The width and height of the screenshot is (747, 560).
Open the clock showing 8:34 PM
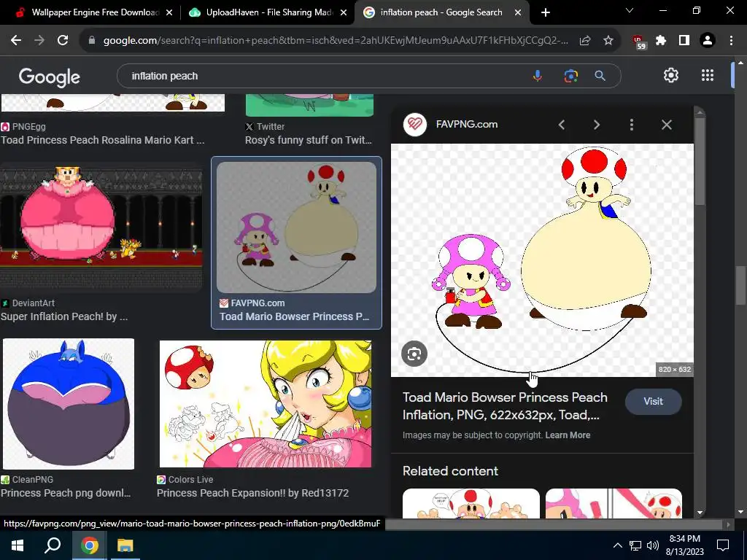(684, 545)
